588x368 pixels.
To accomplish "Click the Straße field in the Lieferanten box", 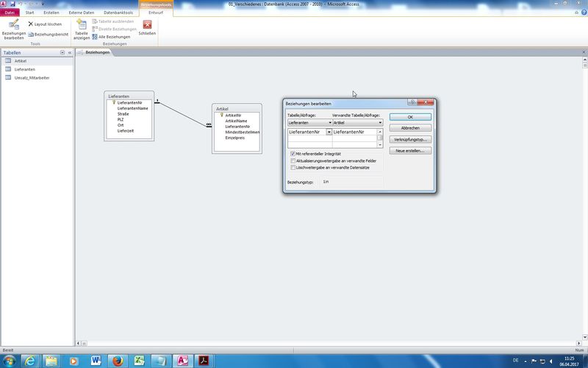I will pyautogui.click(x=123, y=114).
